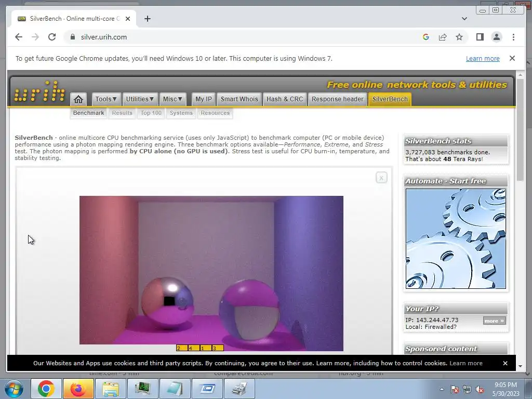Click the more button under Your IP
The width and height of the screenshot is (532, 399).
coord(495,321)
